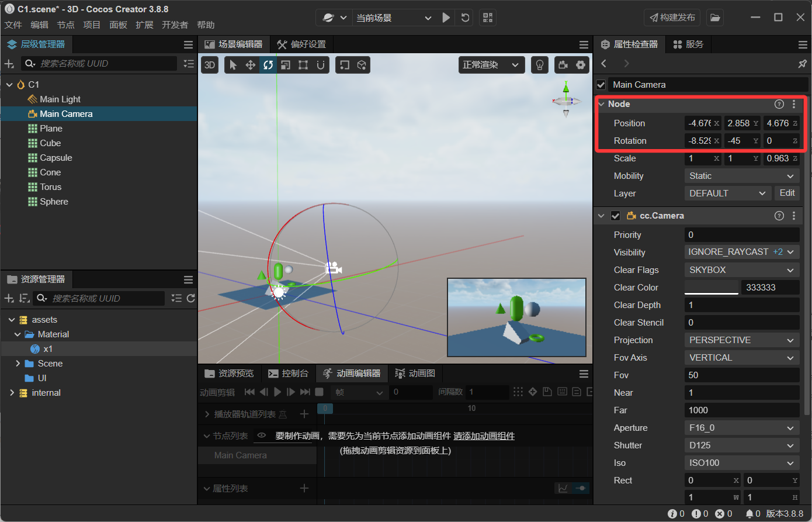Open the Projection dropdown PERSPECTIVE

point(741,340)
